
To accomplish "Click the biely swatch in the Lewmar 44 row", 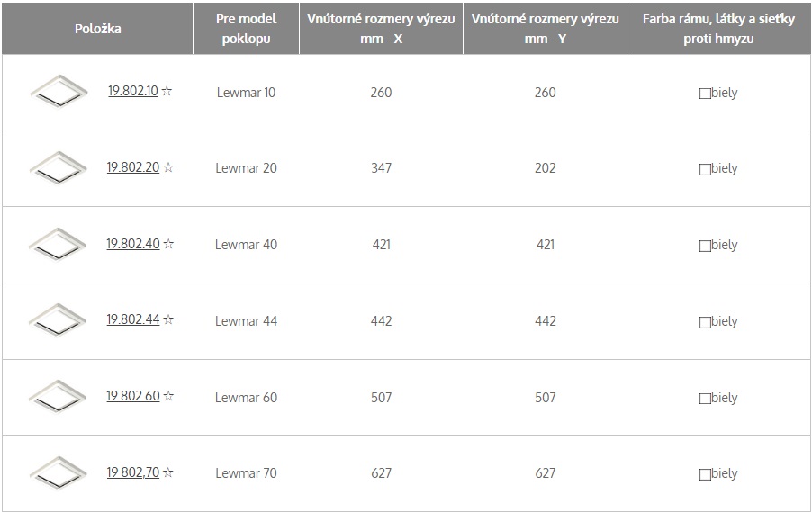I will point(705,322).
